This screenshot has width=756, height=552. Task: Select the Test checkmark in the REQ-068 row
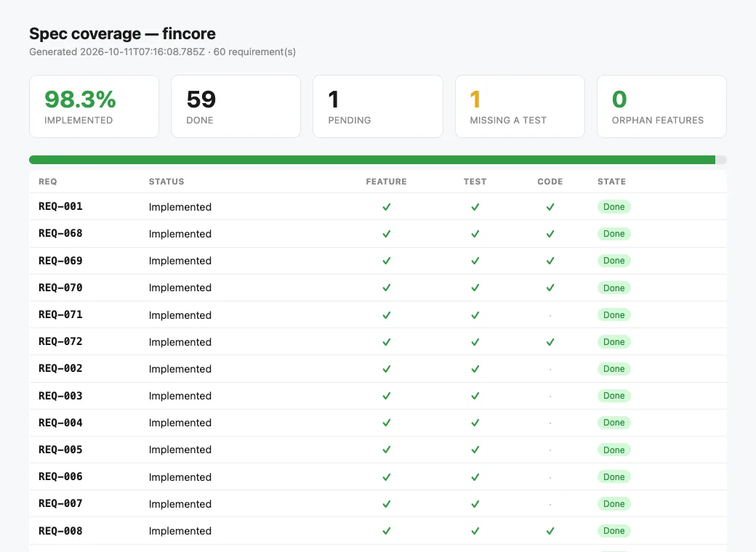tap(475, 234)
